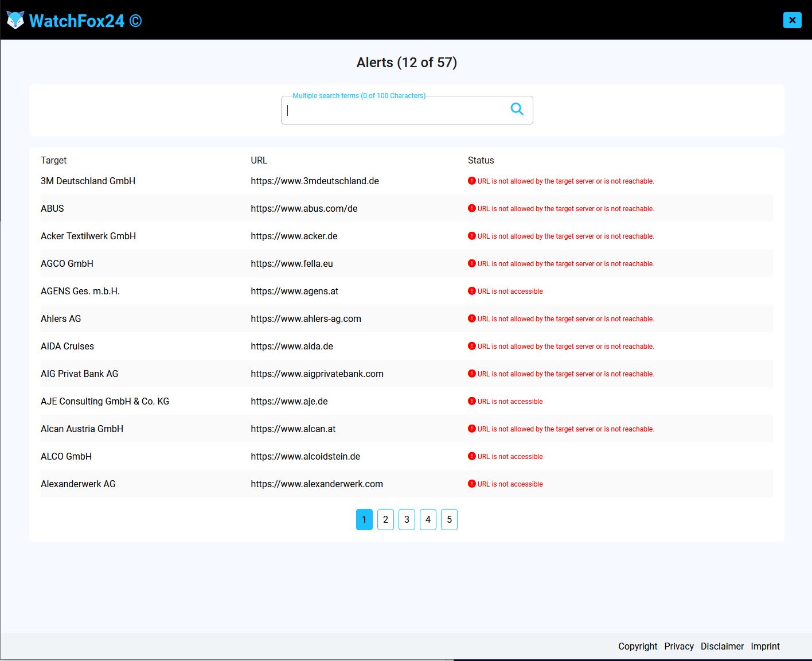The image size is (812, 661).
Task: Click the red warning icon for AGENS Ges. m.b.H.
Action: (472, 291)
